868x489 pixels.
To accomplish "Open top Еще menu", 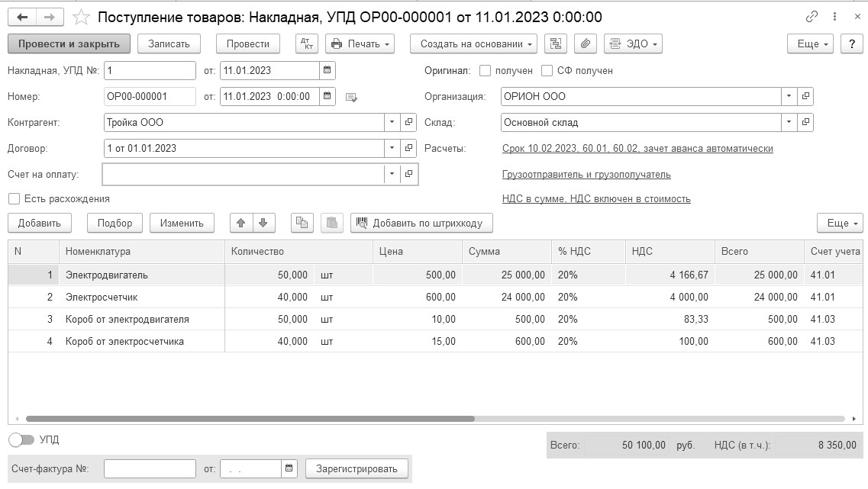I will 810,43.
